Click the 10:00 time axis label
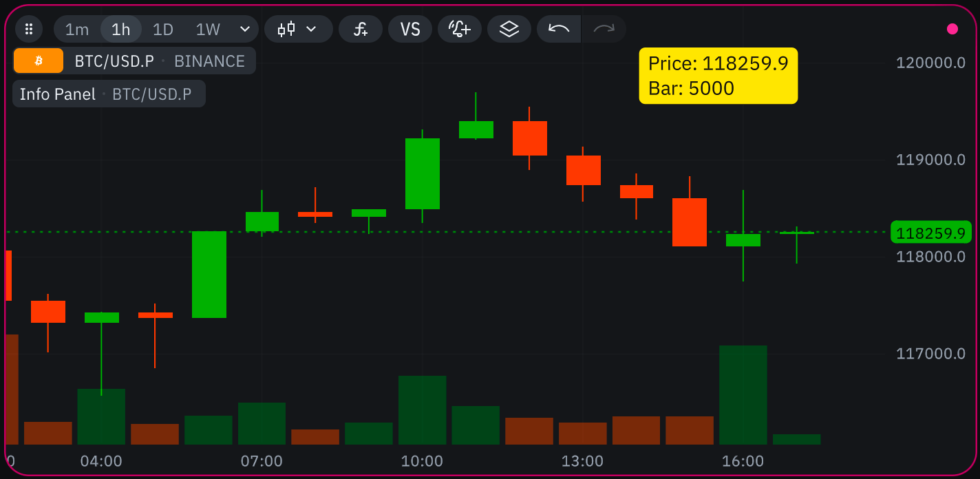 click(422, 461)
